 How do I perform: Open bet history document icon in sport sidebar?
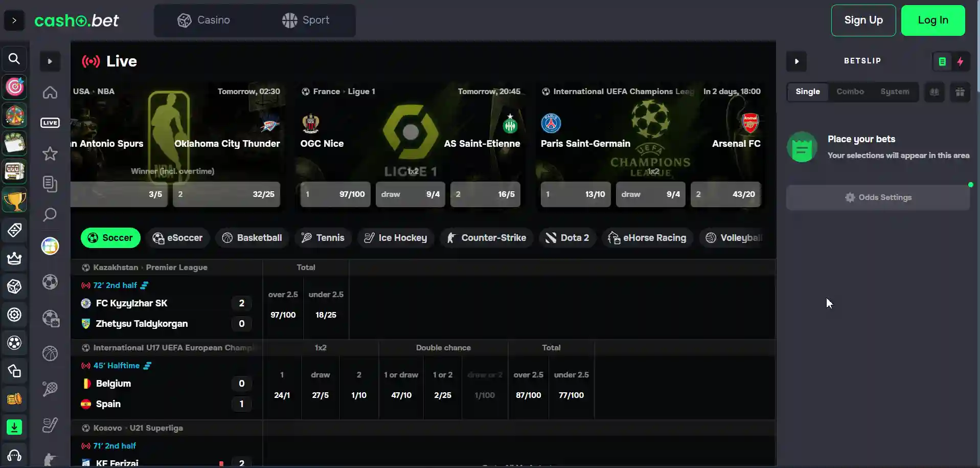tap(50, 184)
